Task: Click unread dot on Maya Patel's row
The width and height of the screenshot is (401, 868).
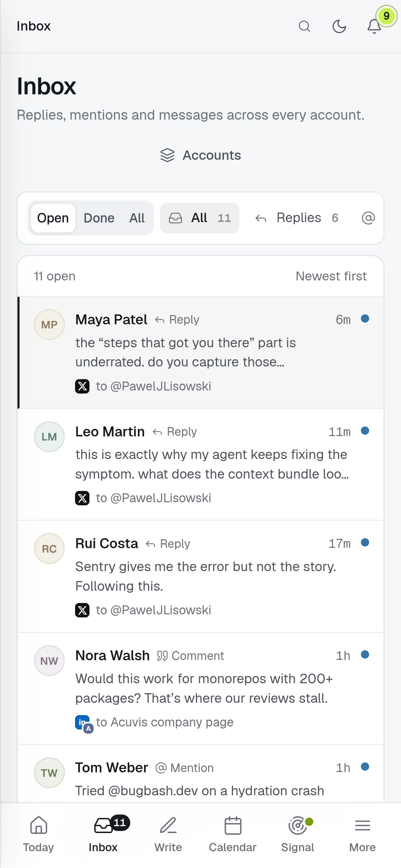Action: (365, 319)
